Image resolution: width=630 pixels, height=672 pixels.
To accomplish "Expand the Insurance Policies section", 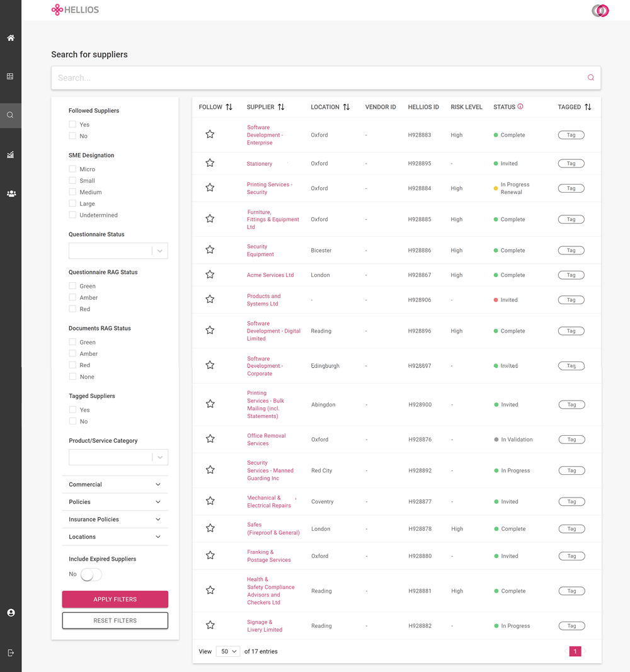I will pyautogui.click(x=115, y=520).
